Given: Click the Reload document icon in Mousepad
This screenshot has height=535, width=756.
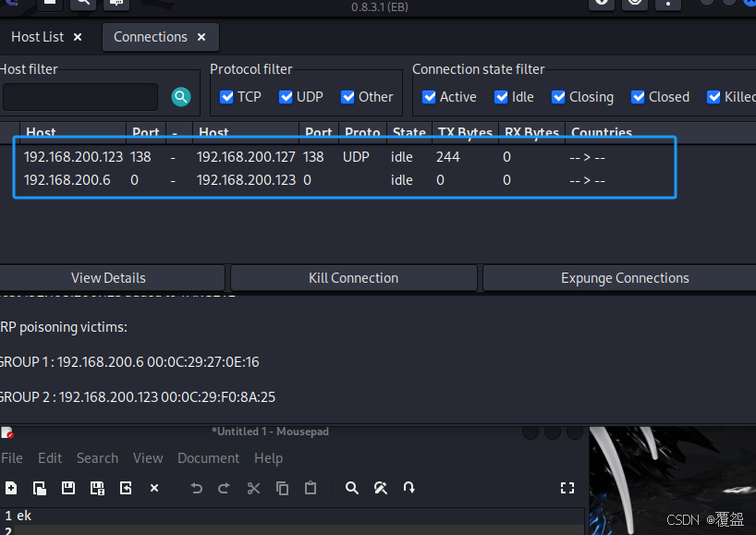Looking at the screenshot, I should pos(126,488).
